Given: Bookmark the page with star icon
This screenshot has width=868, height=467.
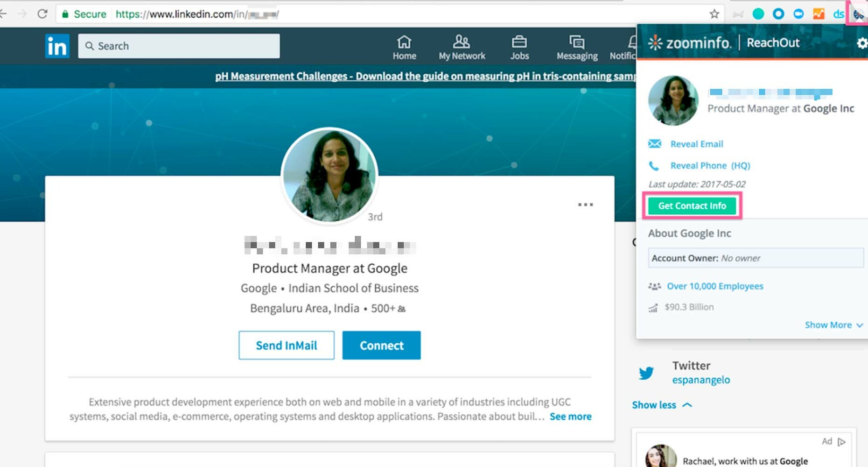Looking at the screenshot, I should (x=714, y=14).
